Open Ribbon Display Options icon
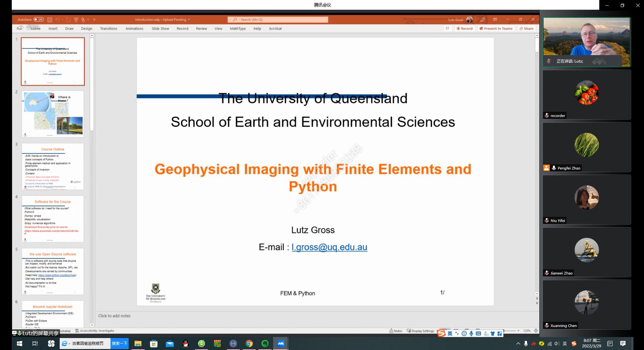This screenshot has width=644, height=350. [x=495, y=20]
